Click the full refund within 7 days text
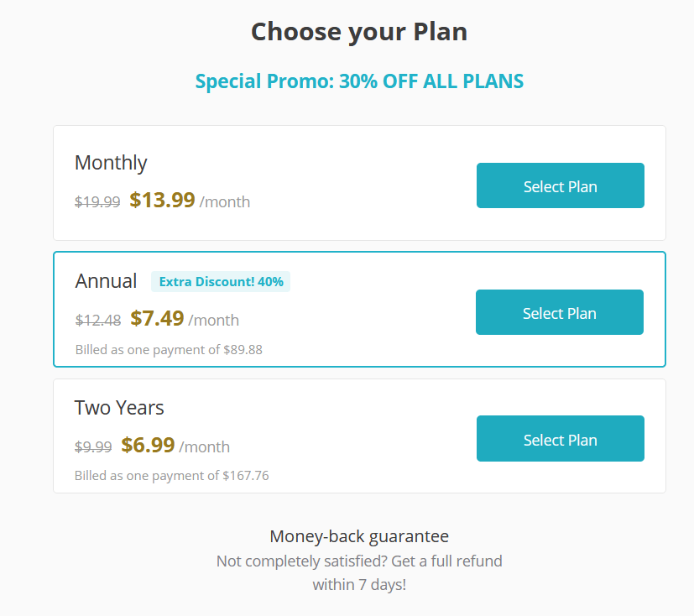This screenshot has height=616, width=694. (x=359, y=572)
